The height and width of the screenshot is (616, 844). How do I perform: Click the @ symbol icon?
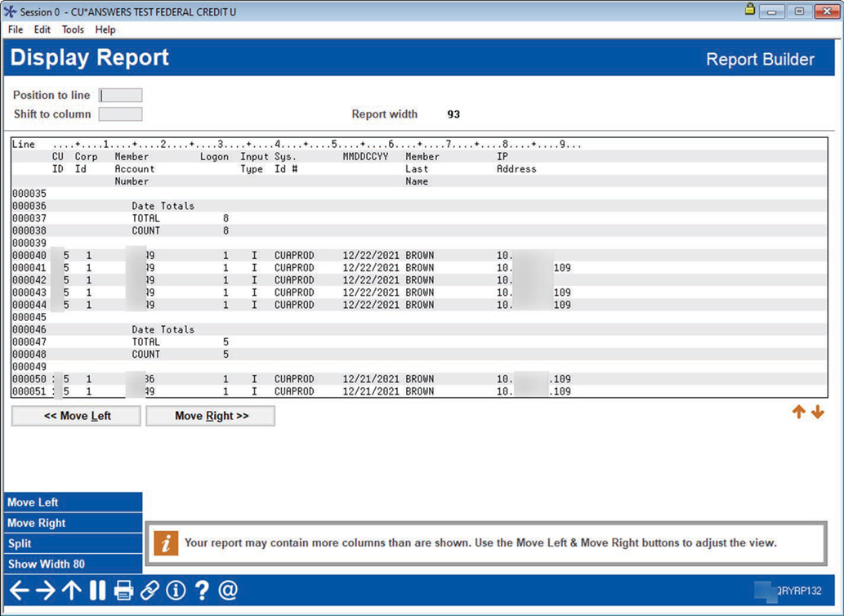[228, 590]
